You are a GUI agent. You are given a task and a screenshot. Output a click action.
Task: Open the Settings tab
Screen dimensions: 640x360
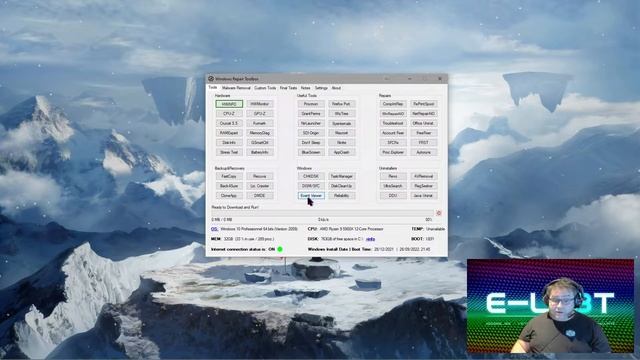(x=321, y=88)
